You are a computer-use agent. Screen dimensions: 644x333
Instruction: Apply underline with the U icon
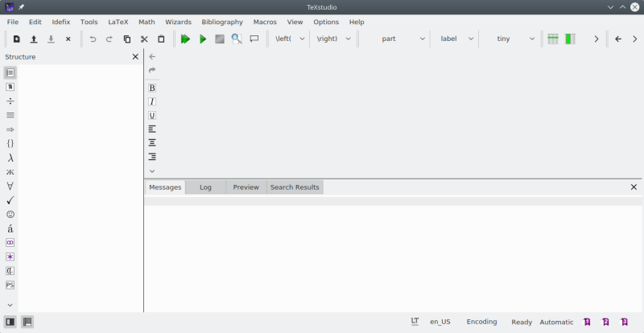(152, 115)
